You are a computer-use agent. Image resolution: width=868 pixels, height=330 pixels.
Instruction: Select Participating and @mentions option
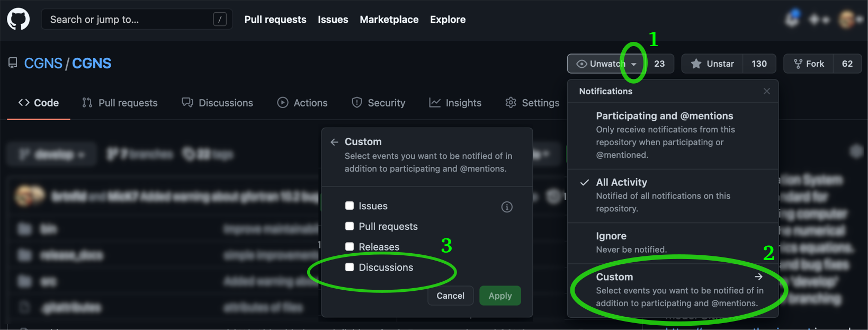tap(673, 136)
